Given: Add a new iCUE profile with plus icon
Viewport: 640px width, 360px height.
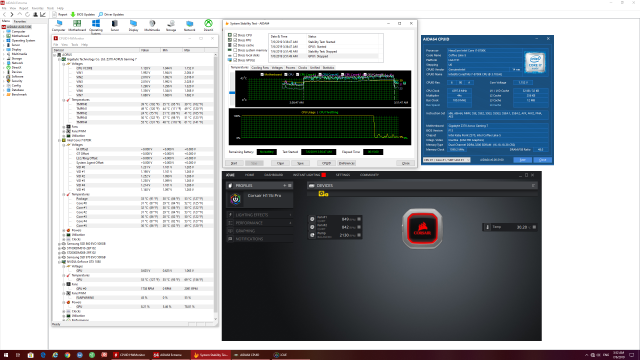Looking at the screenshot, I should tap(285, 186).
